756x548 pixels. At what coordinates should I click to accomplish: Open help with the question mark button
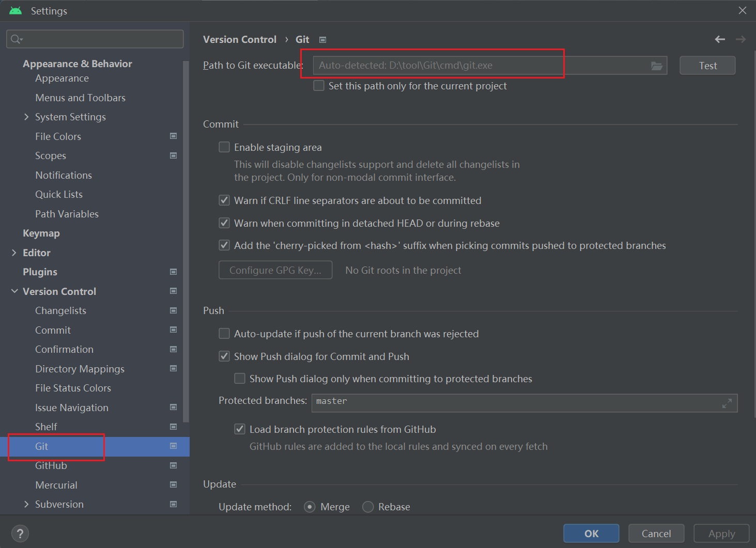tap(20, 534)
